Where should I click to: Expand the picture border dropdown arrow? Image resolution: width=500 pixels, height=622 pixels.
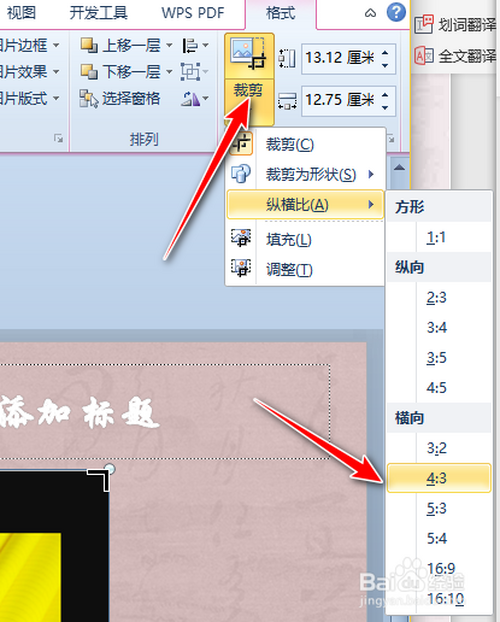coord(56,45)
